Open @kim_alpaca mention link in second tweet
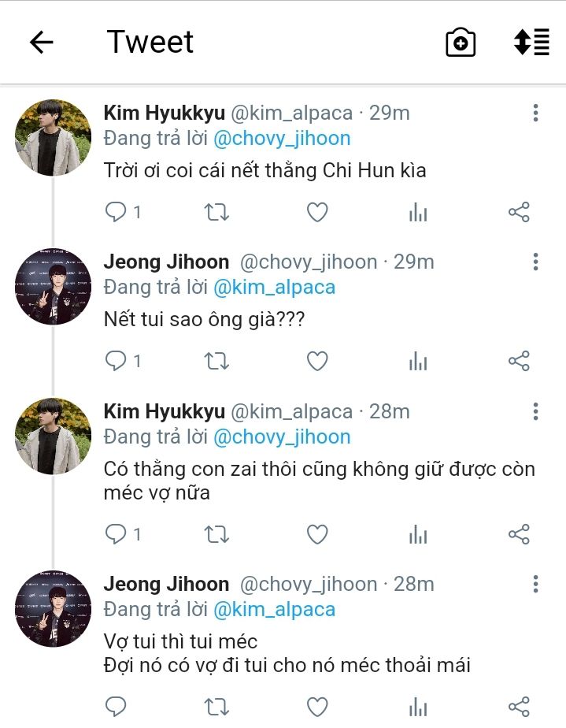This screenshot has height=728, width=566. (x=274, y=288)
